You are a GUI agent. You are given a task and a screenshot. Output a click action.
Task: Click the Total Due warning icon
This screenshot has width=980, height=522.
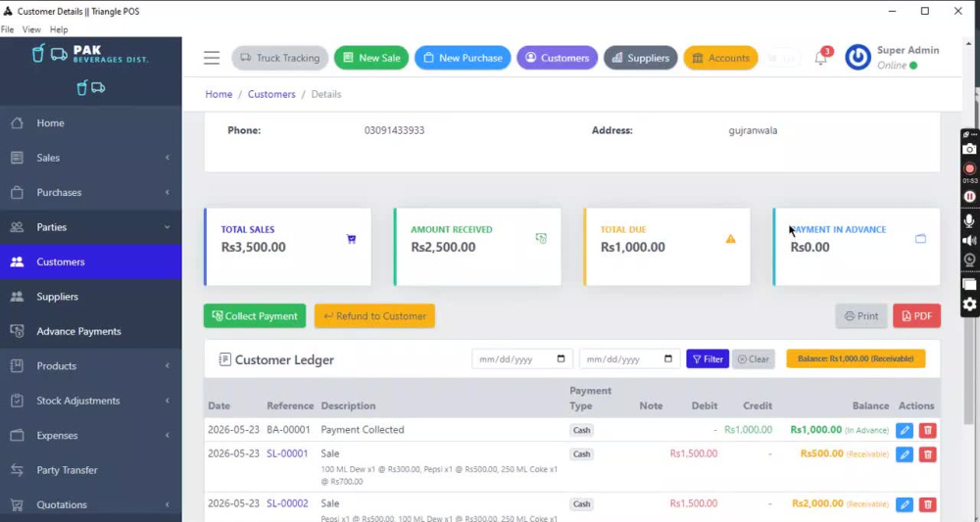click(x=731, y=239)
